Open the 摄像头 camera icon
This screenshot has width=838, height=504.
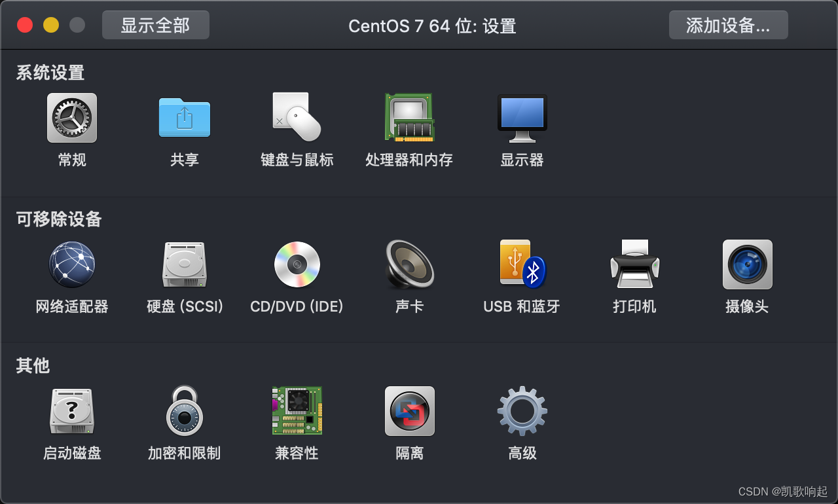[x=747, y=264]
